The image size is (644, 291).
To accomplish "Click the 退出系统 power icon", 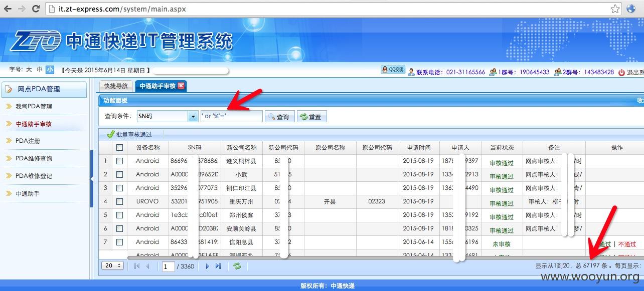I will [622, 72].
